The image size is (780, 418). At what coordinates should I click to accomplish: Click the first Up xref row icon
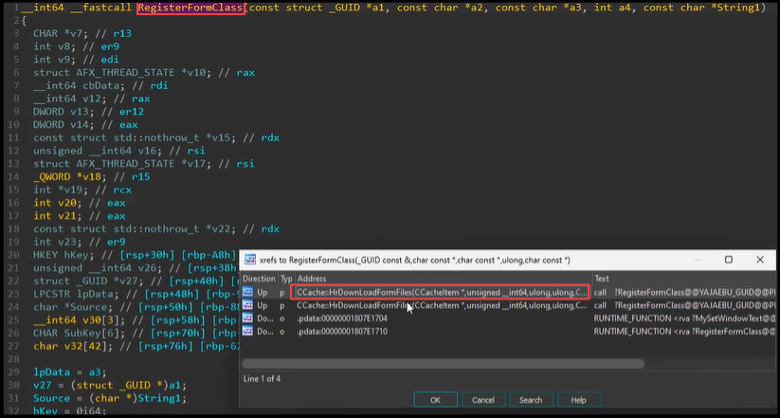tap(248, 292)
